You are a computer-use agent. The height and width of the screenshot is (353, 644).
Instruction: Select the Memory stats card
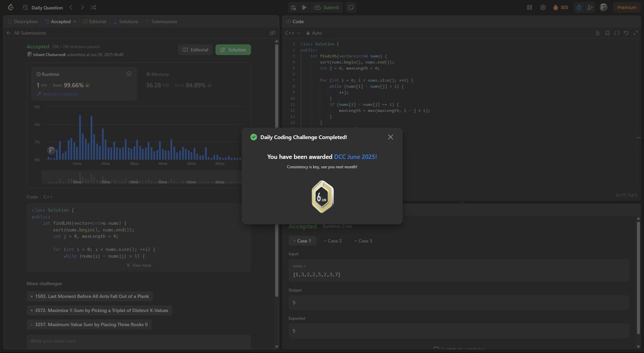(195, 83)
